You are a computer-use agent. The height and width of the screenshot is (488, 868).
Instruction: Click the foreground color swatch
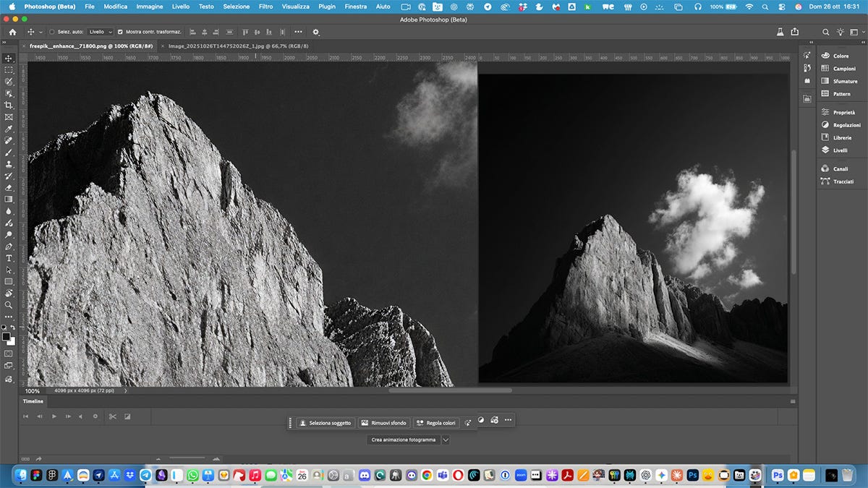click(x=7, y=337)
